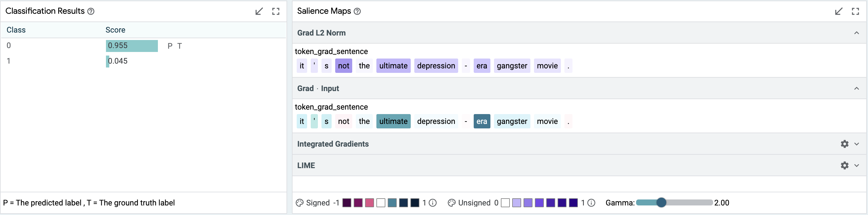Open the Integrated Gradients settings gear
The height and width of the screenshot is (215, 868).
[x=844, y=144]
